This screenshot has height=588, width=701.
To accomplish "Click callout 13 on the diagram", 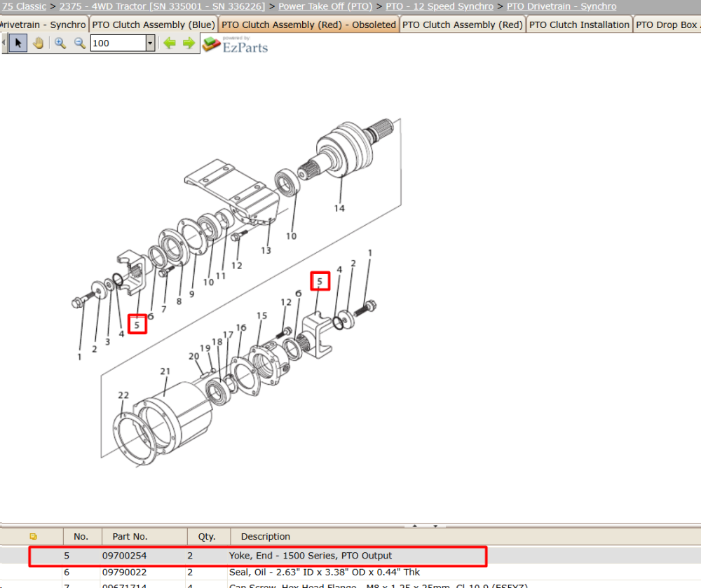I will [x=266, y=251].
